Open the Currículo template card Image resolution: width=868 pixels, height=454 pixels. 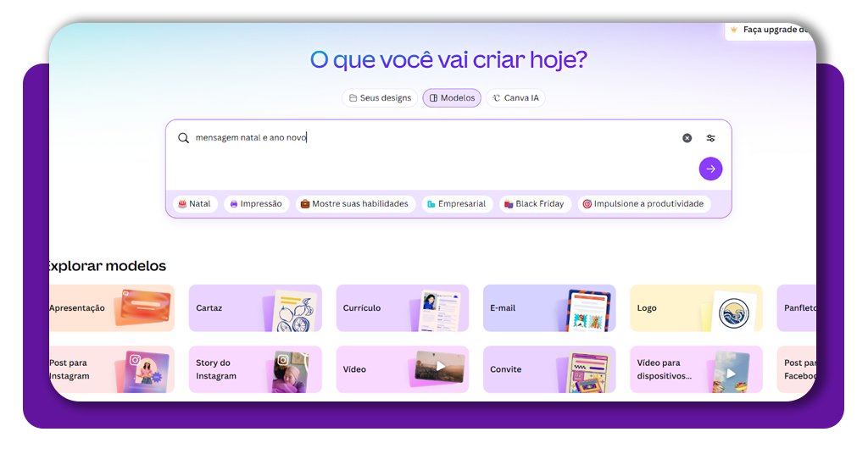pos(402,308)
